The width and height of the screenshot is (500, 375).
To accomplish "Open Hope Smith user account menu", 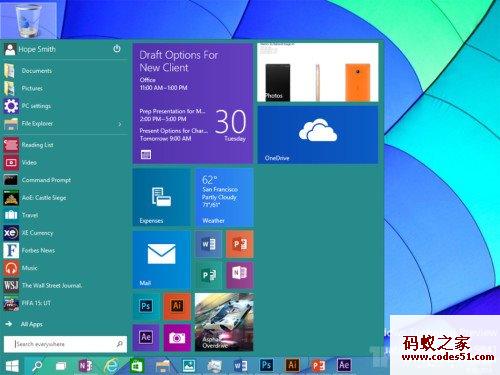I will click(30, 49).
